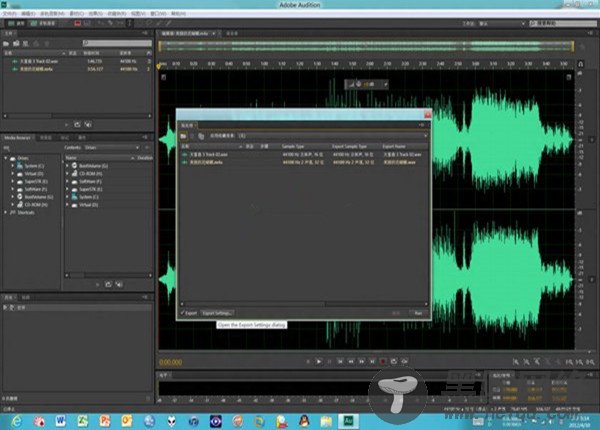Expand Software (F:) in the drives tree
The image size is (600, 430).
12,189
